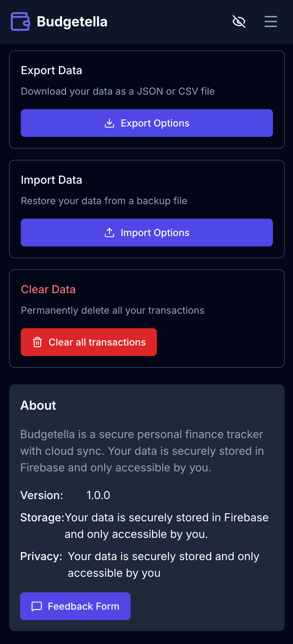Open the app menu from the top bar
Screen dimensions: 293x644
pyautogui.click(x=270, y=21)
